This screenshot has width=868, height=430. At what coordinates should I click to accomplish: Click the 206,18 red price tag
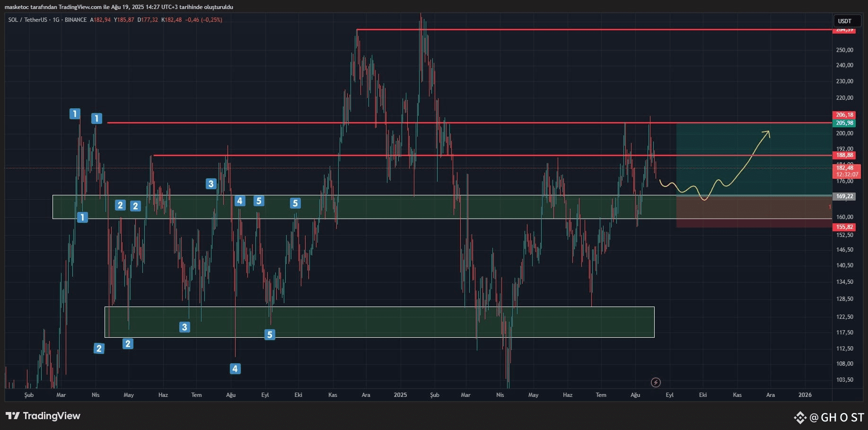pyautogui.click(x=844, y=115)
